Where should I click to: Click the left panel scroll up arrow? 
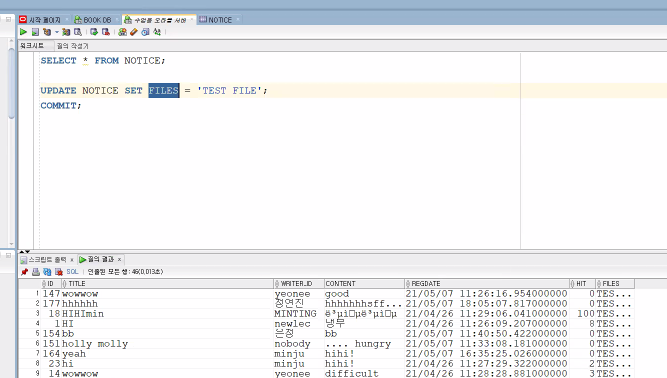[x=11, y=41]
